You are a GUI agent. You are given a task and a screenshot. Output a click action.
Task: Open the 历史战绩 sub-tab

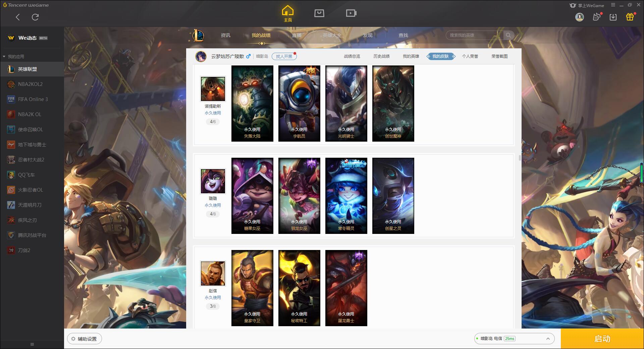pyautogui.click(x=381, y=56)
